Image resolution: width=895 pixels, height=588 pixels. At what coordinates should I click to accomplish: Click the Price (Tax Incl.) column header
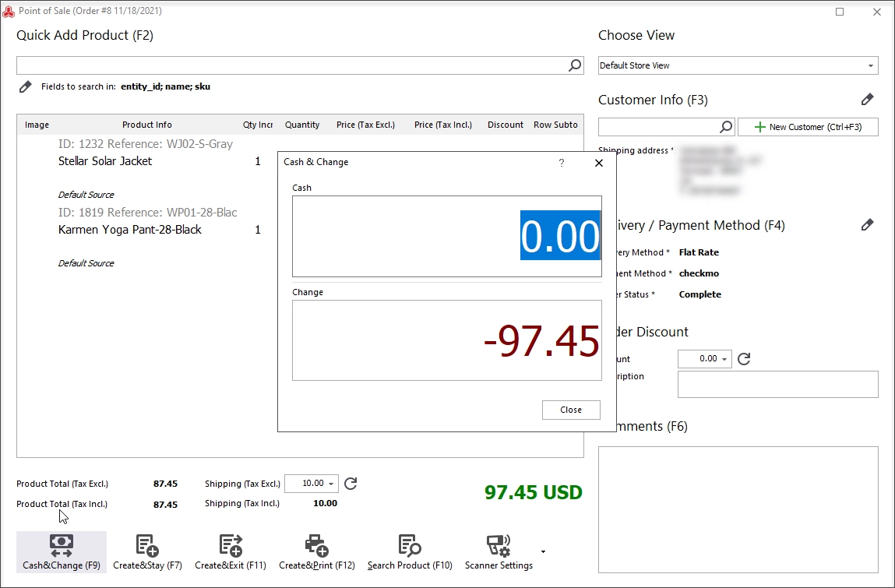443,125
